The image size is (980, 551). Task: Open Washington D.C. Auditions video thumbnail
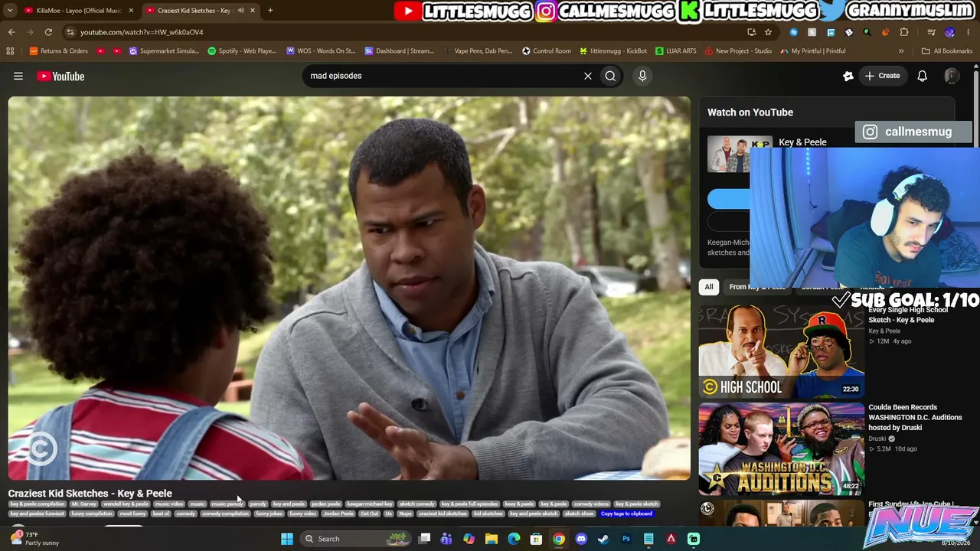(782, 449)
